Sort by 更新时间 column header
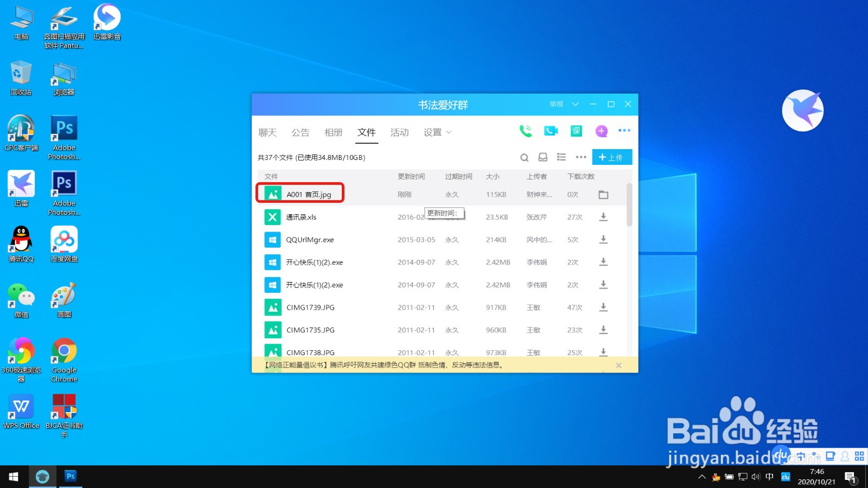The height and width of the screenshot is (488, 868). [411, 177]
